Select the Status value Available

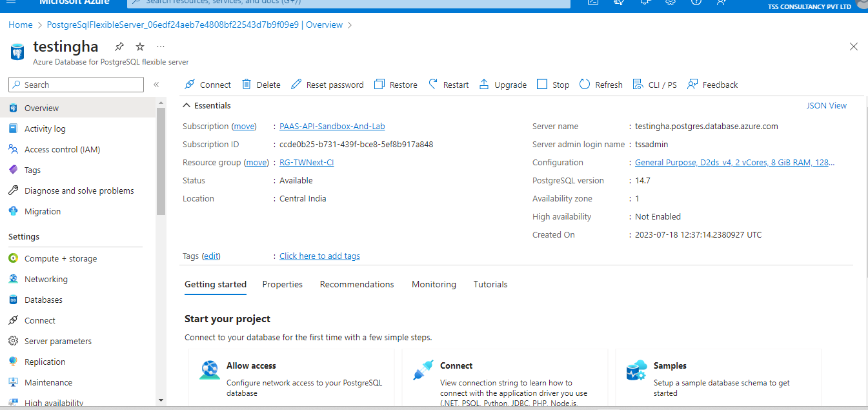(296, 180)
